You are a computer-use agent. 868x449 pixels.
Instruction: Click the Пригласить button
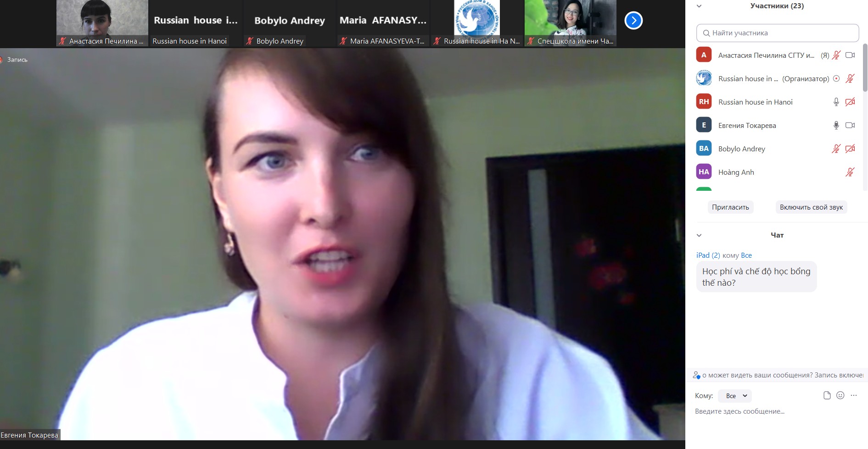(730, 207)
